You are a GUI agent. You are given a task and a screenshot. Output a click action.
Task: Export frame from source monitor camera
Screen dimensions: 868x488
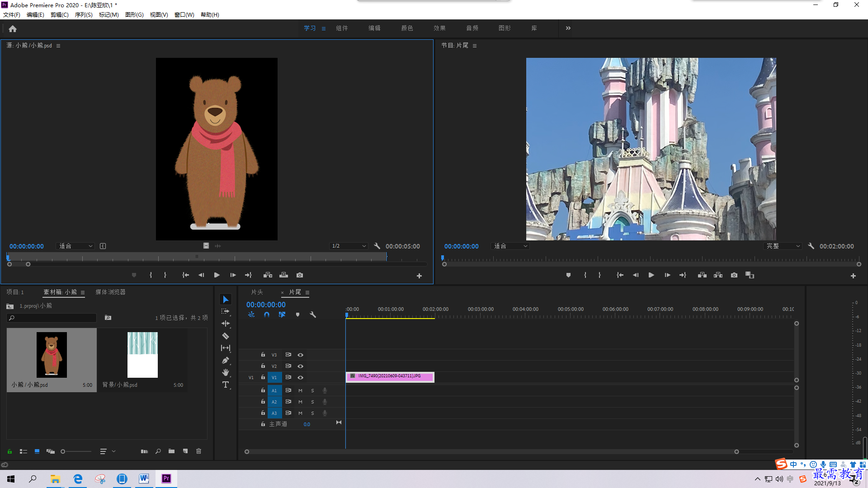tap(300, 275)
